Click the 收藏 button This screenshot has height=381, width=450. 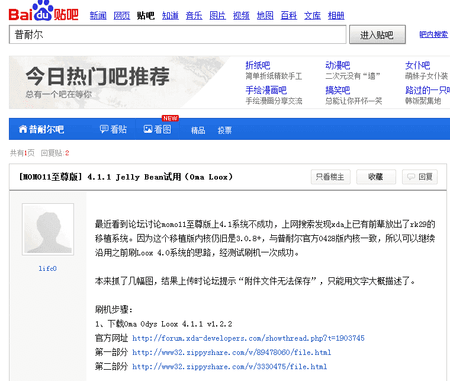[x=376, y=177]
